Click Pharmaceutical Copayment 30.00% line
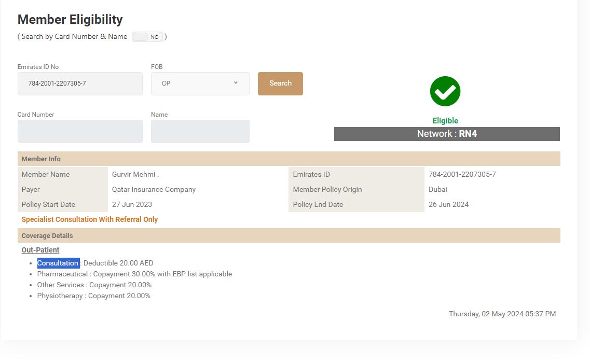Screen dimensions: 590x364 pos(135,274)
